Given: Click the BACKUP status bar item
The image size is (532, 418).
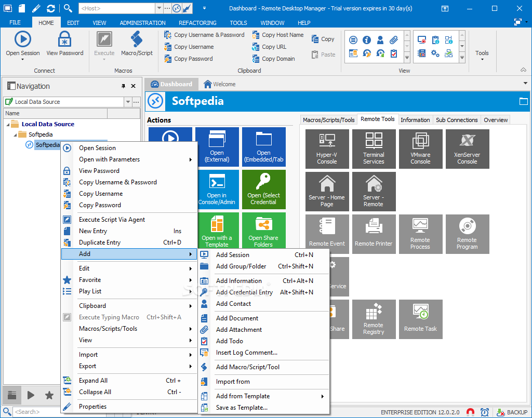Looking at the screenshot, I should point(512,412).
